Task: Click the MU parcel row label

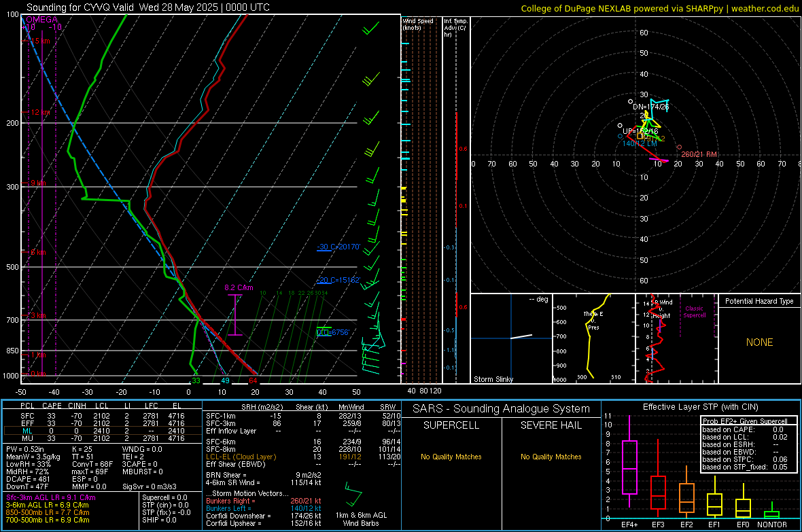Action: 27,438
